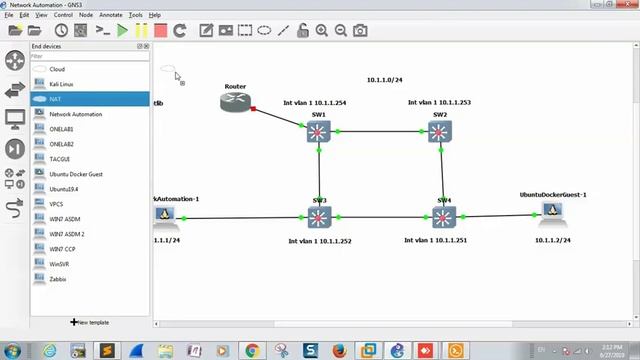
Task: Select the SW2 switch node
Action: [440, 131]
